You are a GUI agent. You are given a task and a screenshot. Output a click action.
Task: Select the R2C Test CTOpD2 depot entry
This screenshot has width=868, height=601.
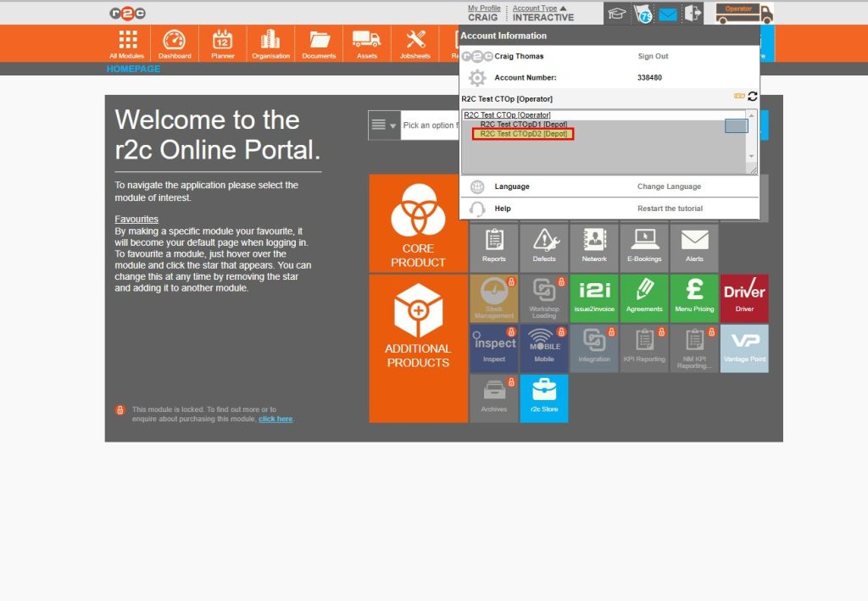(524, 133)
